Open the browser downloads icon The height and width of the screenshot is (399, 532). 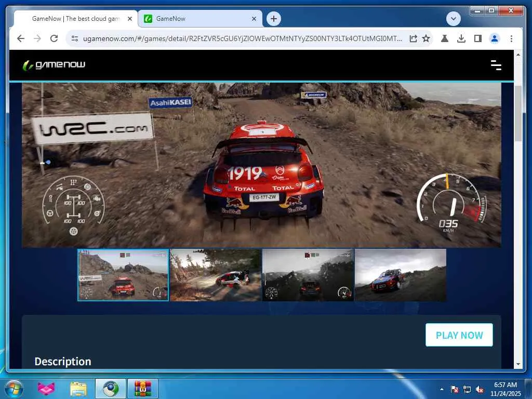(461, 38)
